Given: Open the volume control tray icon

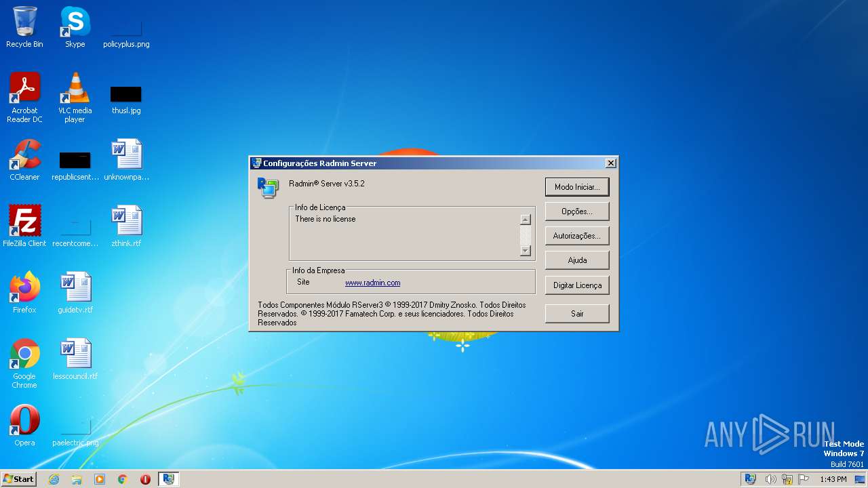Looking at the screenshot, I should [x=770, y=479].
